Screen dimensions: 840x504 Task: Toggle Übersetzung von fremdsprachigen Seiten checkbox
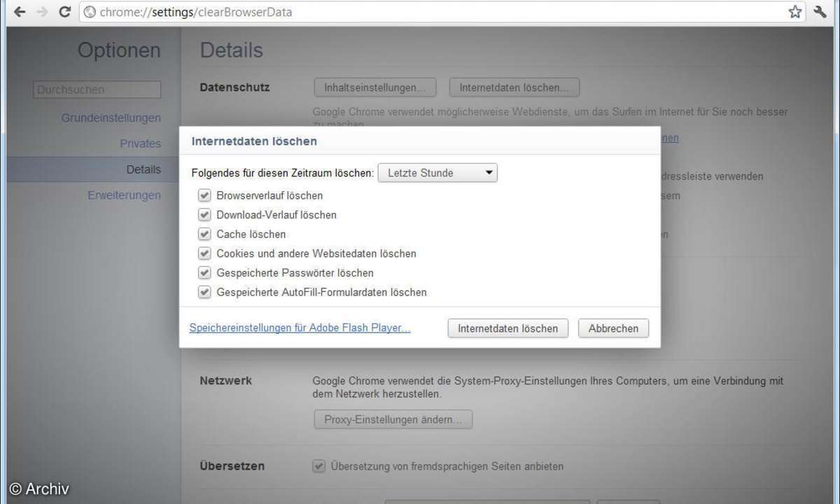[x=318, y=465]
